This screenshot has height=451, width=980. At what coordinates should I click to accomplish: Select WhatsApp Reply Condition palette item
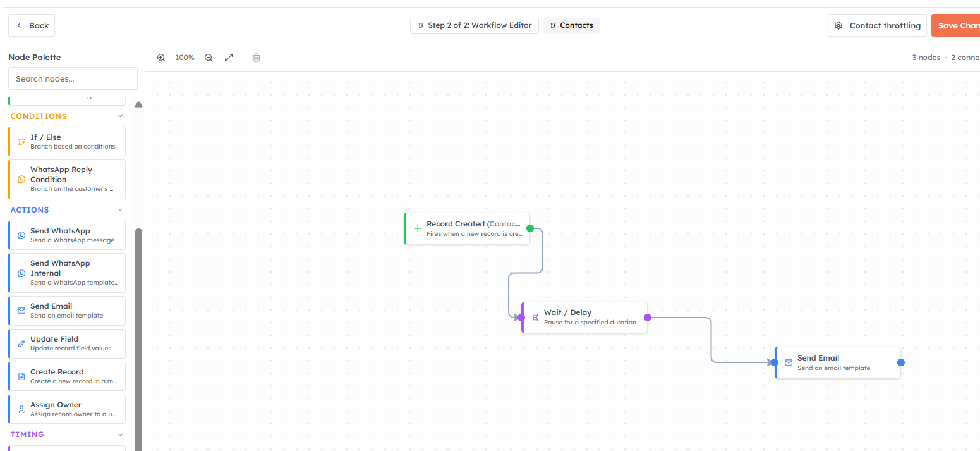click(x=67, y=179)
